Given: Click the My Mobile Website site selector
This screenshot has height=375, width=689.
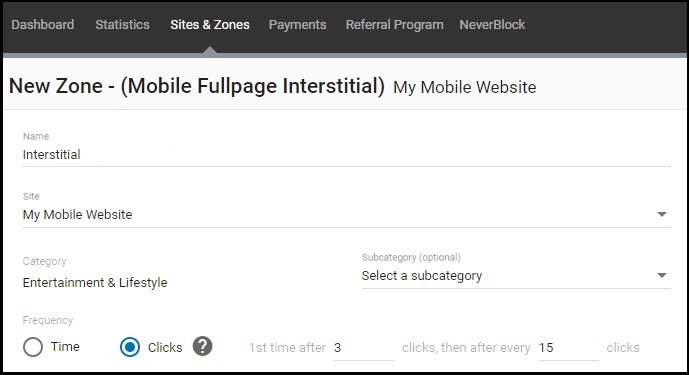Looking at the screenshot, I should [x=346, y=215].
